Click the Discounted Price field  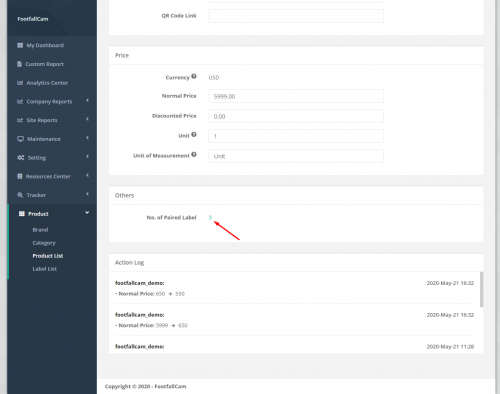pos(296,116)
